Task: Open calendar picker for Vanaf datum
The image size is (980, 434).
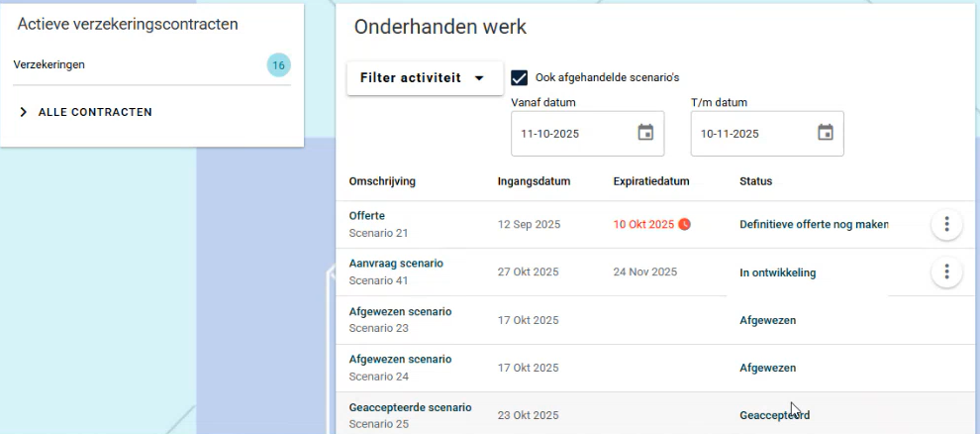Action: coord(645,133)
